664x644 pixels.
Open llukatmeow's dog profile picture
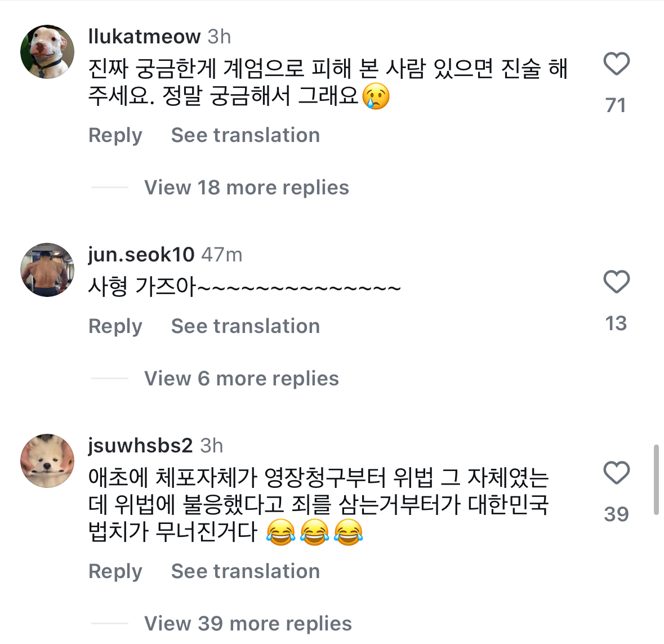coord(47,52)
